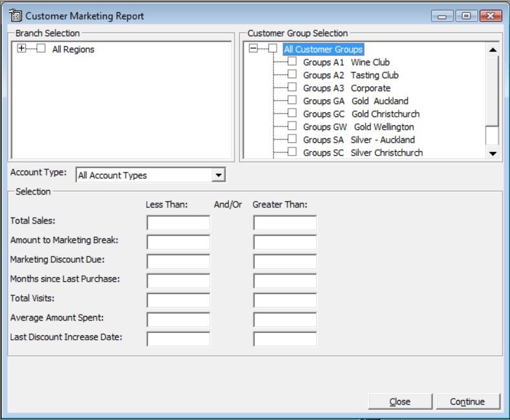Tick the Groups A2 Tasting Club checkbox
Screen dimensions: 510x420
tap(292, 74)
